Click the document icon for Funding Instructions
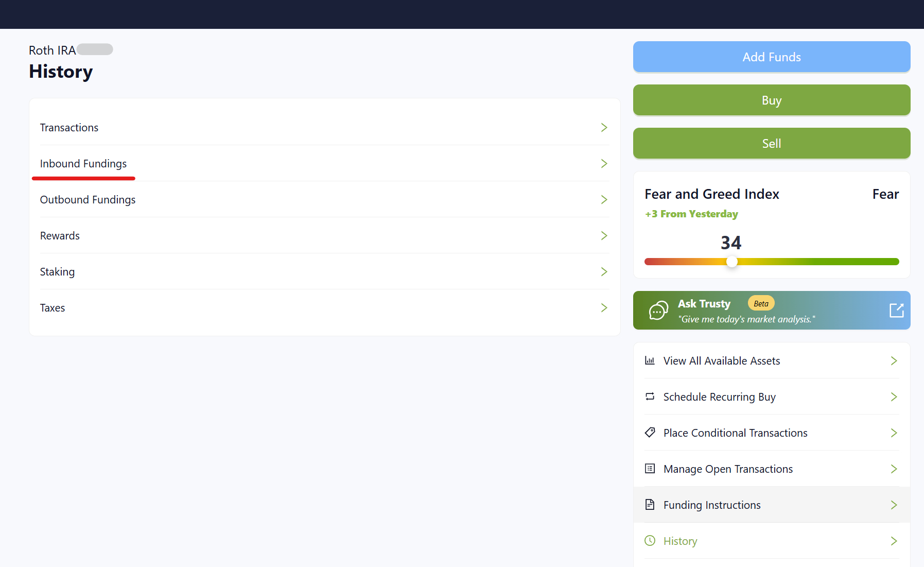 (x=650, y=505)
